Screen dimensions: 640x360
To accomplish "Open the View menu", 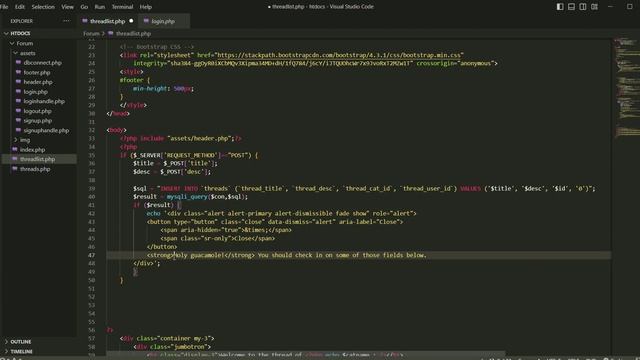I will tap(67, 7).
